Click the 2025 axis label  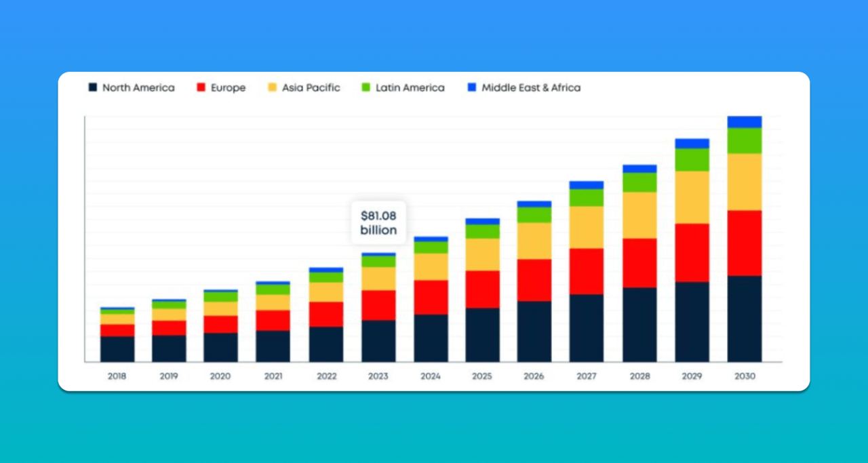(482, 376)
